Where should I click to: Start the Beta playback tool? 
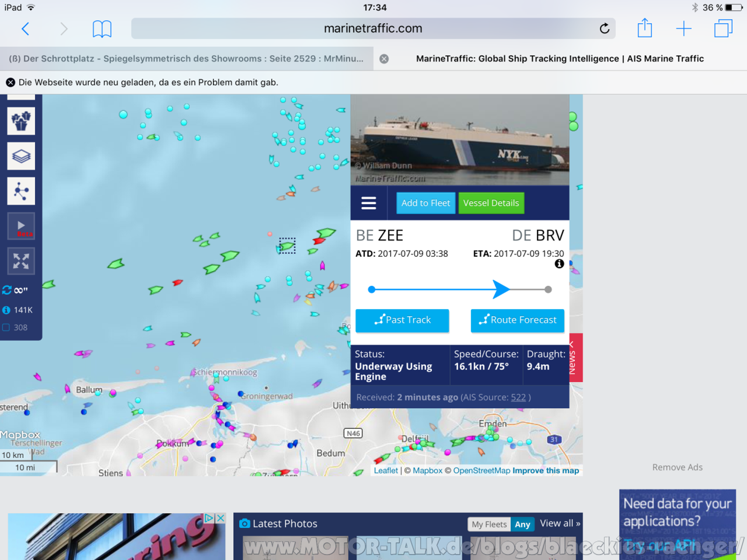pos(21,226)
